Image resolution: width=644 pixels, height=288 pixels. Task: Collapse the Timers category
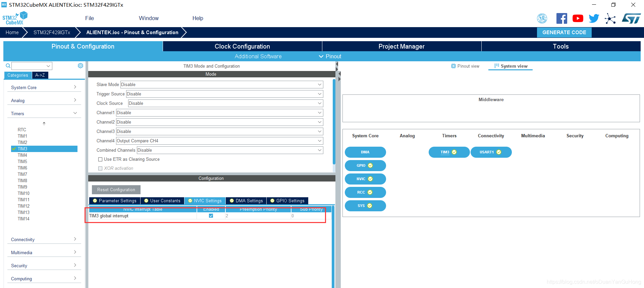(x=44, y=114)
